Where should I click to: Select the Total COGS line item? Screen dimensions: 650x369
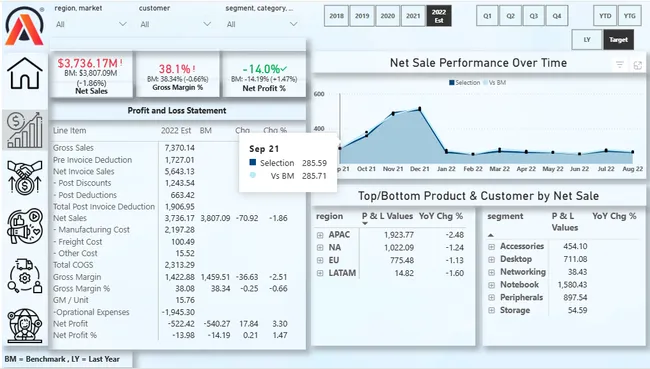(x=73, y=265)
